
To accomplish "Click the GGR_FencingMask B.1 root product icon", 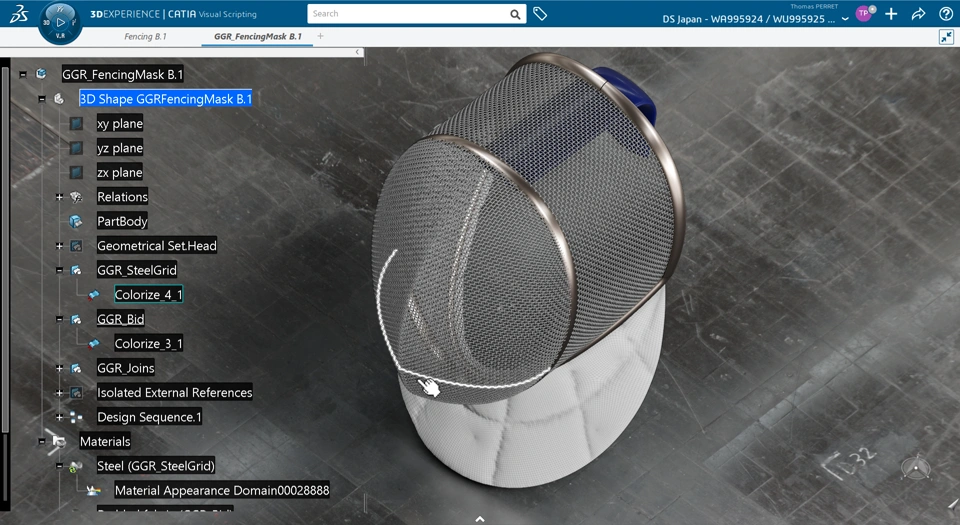I will (x=41, y=74).
